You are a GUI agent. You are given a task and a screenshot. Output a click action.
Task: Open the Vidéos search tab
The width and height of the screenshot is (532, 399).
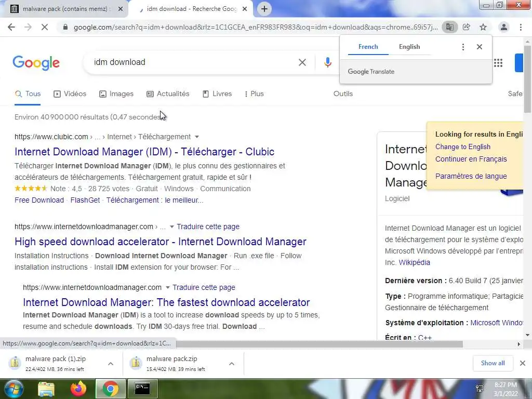[x=70, y=94]
